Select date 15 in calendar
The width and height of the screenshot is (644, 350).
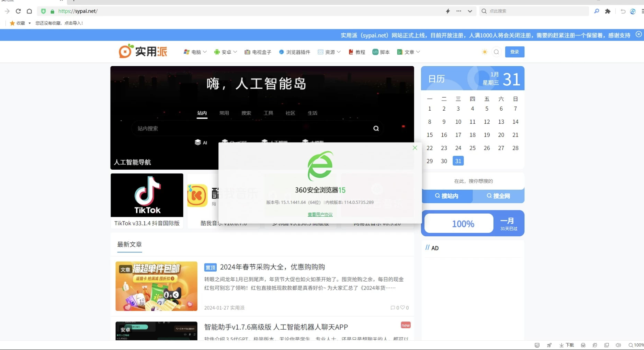point(430,135)
